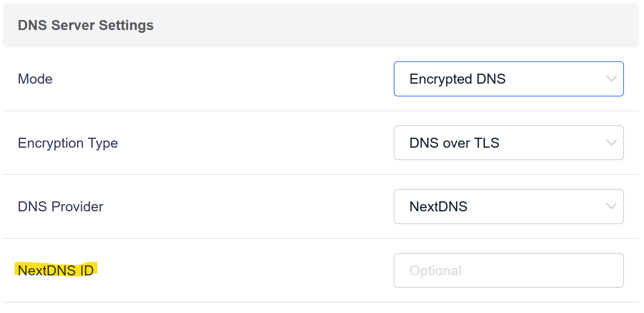Select the 'Encrypted DNS' selected value text
644x313 pixels.
(x=457, y=79)
